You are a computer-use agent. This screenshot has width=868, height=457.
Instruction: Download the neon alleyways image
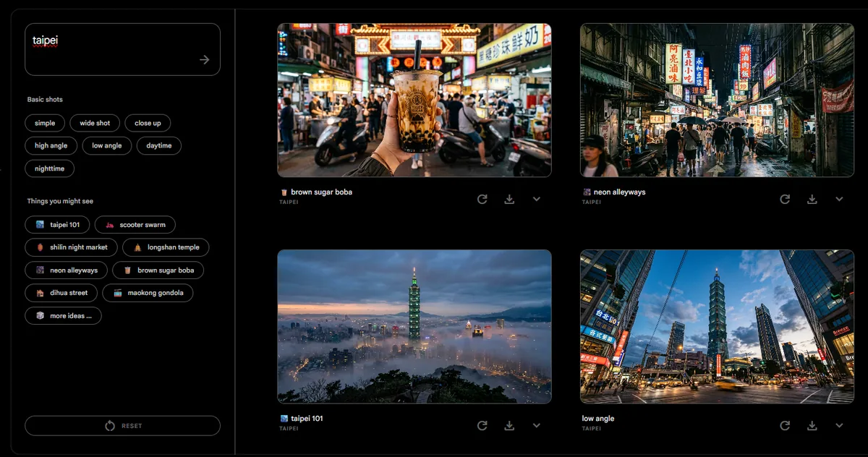(x=812, y=199)
